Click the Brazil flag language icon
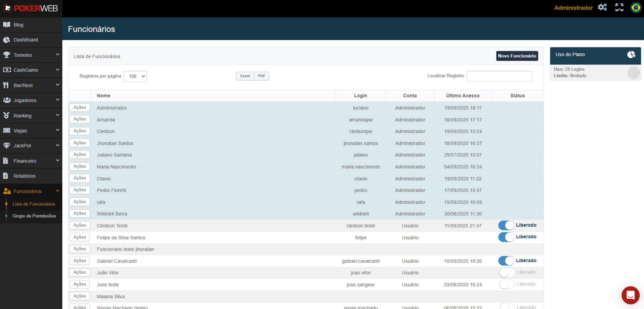The image size is (644, 309). coord(636,7)
